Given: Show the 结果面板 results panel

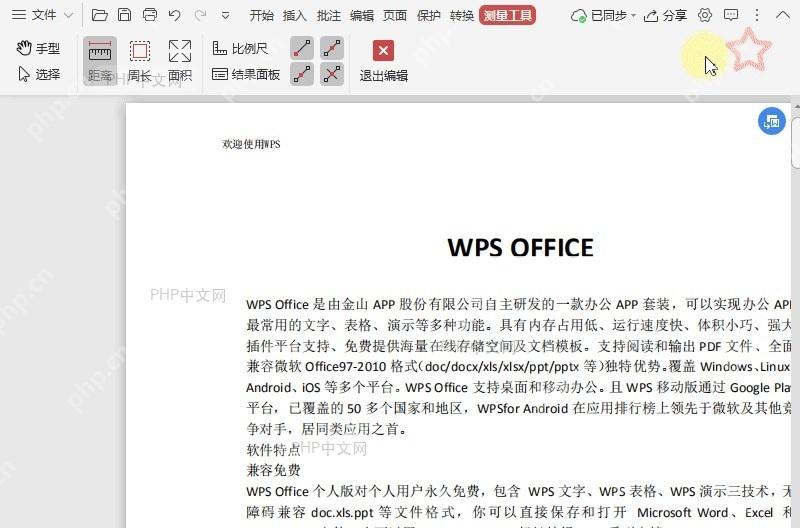Looking at the screenshot, I should (246, 74).
